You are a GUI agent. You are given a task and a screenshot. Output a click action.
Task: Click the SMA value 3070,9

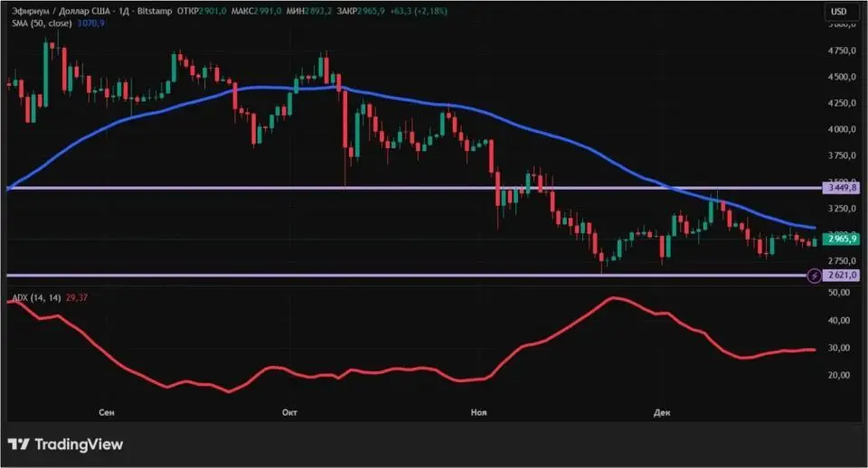click(x=93, y=23)
